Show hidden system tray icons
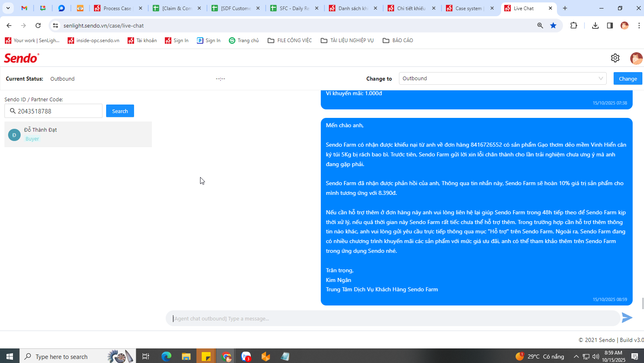The height and width of the screenshot is (363, 644). pos(576,357)
